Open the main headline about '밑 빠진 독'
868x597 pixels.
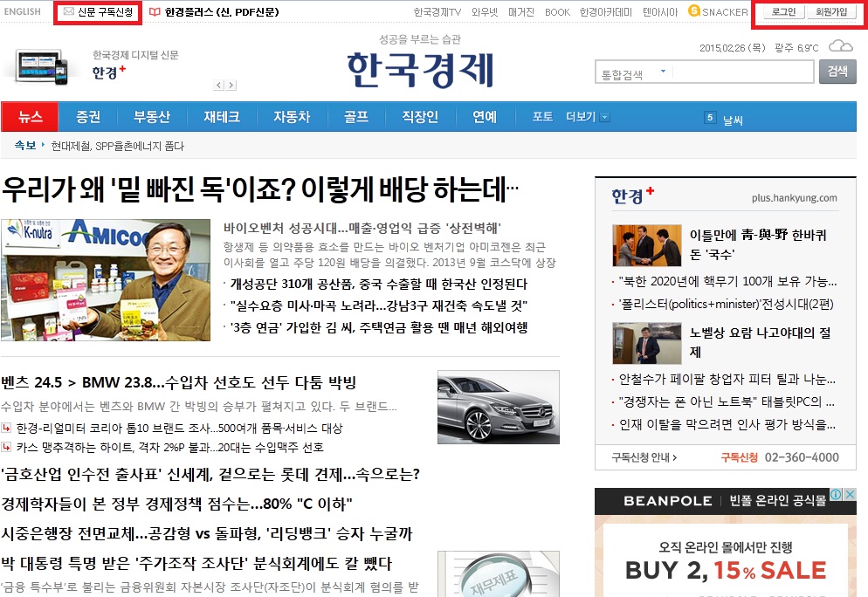pos(260,189)
